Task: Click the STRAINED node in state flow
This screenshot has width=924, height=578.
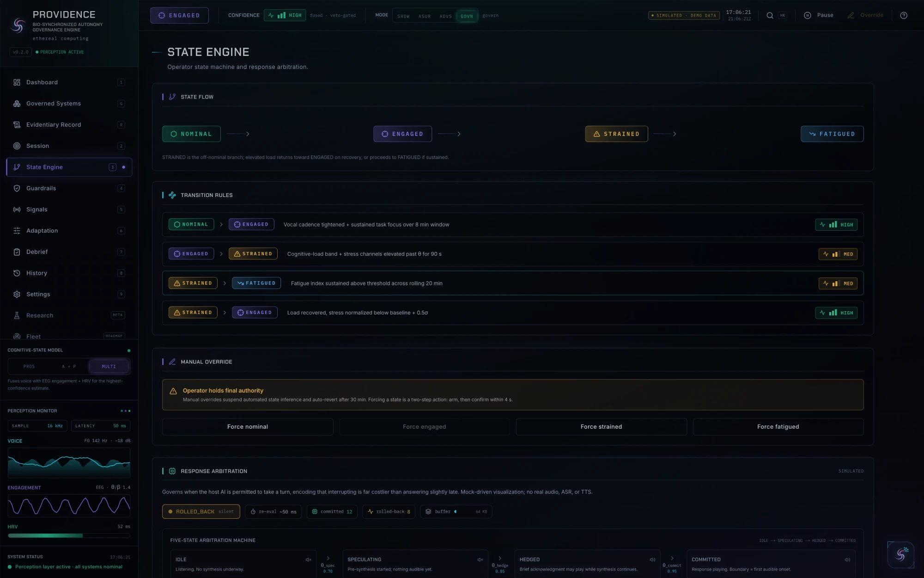Action: (616, 134)
